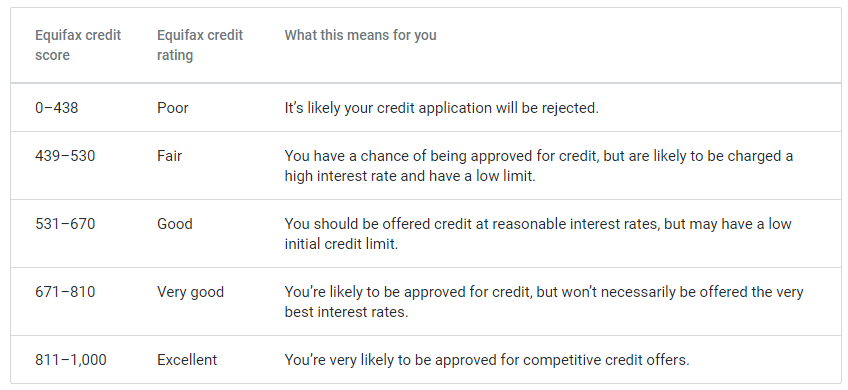Screen dimensions: 848x390
Task: Select the 811–1,000 score cell
Action: 71,360
